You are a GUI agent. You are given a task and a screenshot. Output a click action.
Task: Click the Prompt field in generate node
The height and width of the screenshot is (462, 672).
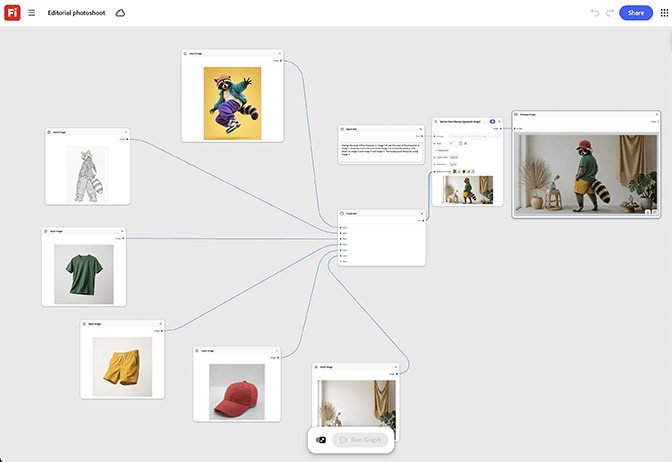(475, 136)
